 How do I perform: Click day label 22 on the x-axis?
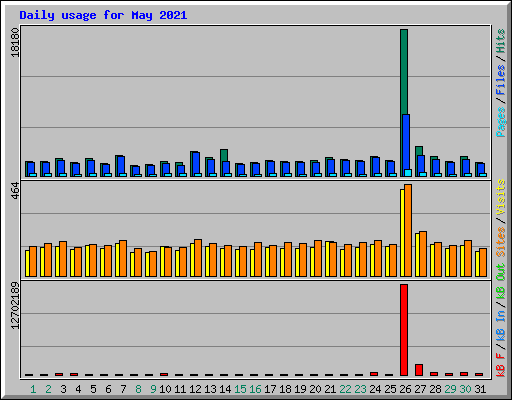click(x=345, y=389)
